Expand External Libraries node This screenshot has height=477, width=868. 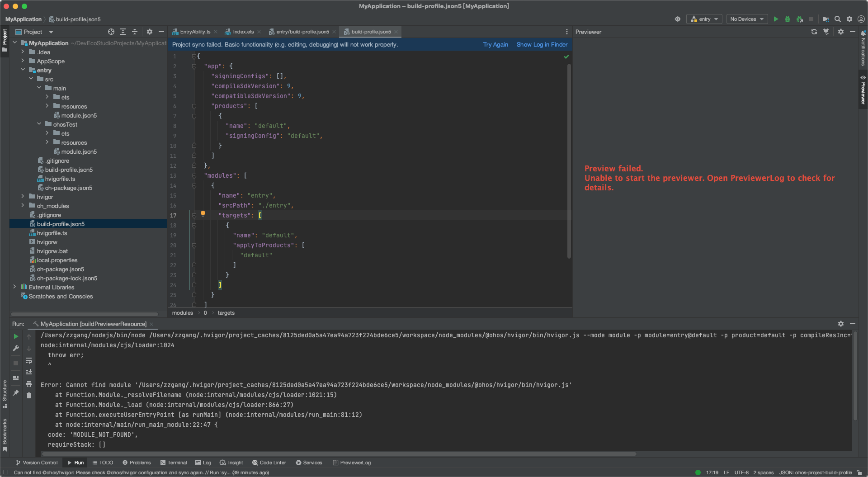pyautogui.click(x=14, y=287)
